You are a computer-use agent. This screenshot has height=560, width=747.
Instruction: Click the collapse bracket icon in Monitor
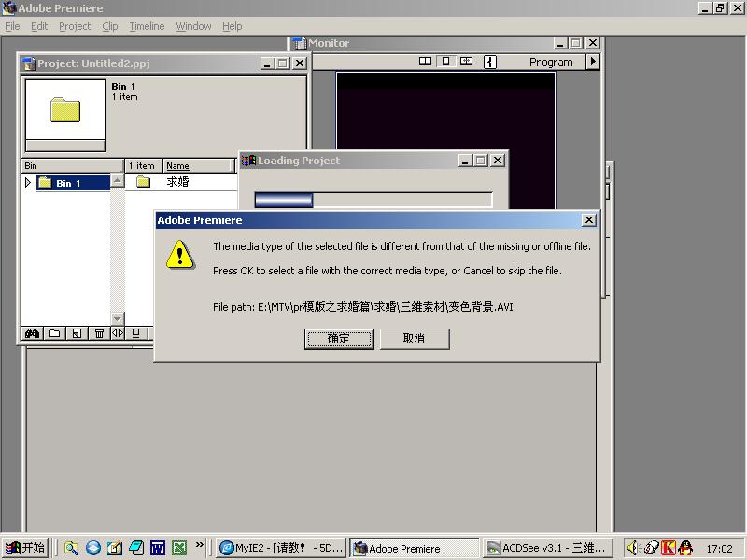click(490, 62)
